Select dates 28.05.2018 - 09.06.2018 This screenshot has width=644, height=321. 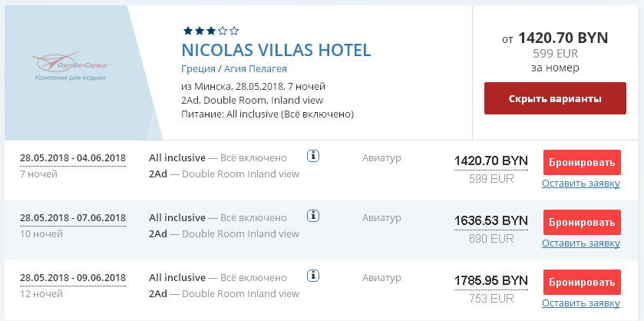click(x=73, y=278)
